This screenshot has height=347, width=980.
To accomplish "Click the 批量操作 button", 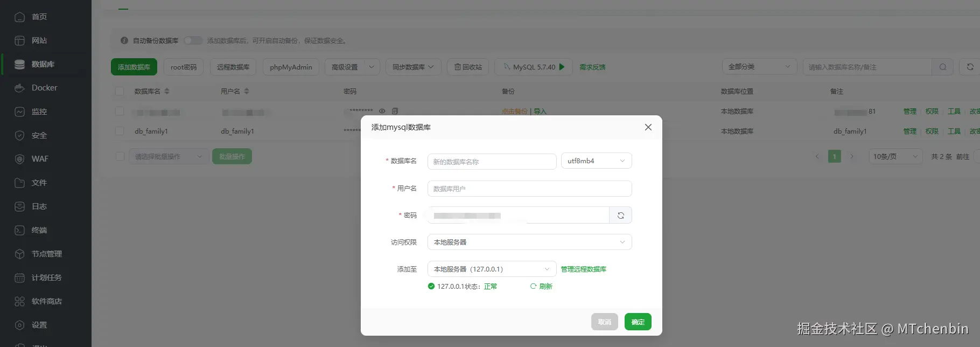I will [232, 156].
